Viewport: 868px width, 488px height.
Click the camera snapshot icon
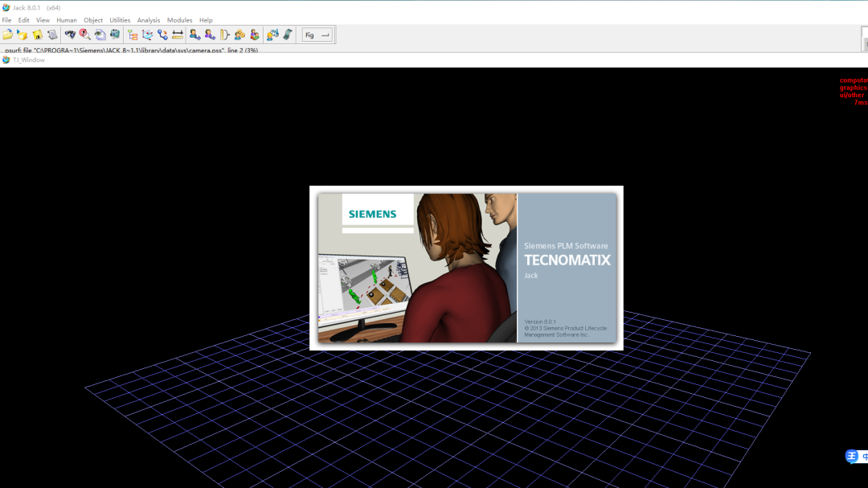click(x=115, y=35)
